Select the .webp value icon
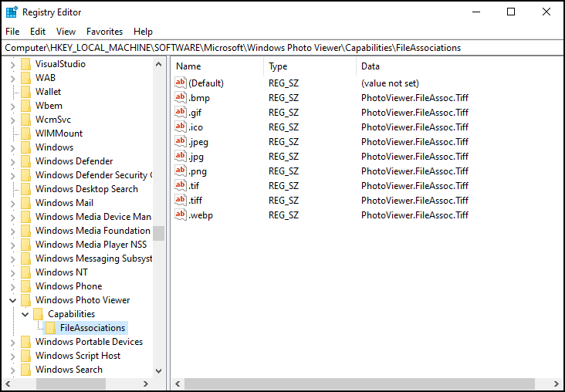The width and height of the screenshot is (565, 392). pos(181,215)
